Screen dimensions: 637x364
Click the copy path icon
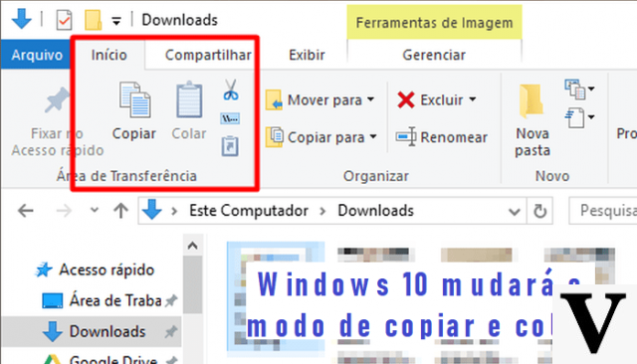coord(230,118)
